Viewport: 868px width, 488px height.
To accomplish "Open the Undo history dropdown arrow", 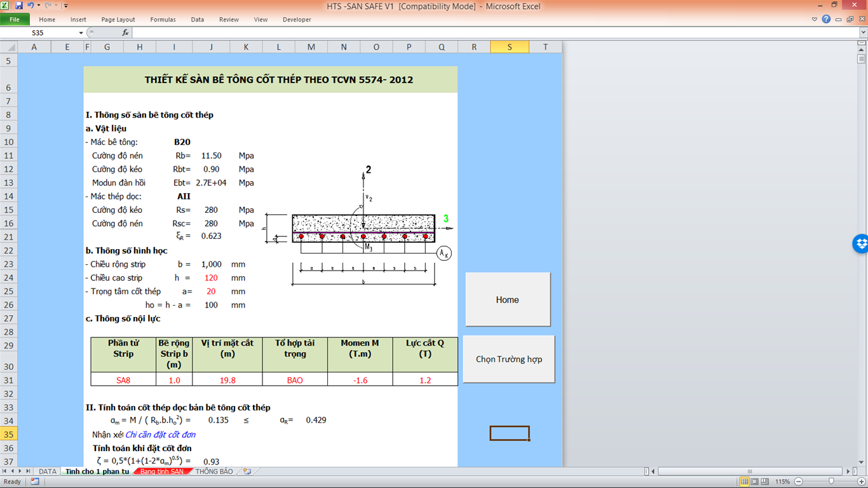I will pos(38,6).
